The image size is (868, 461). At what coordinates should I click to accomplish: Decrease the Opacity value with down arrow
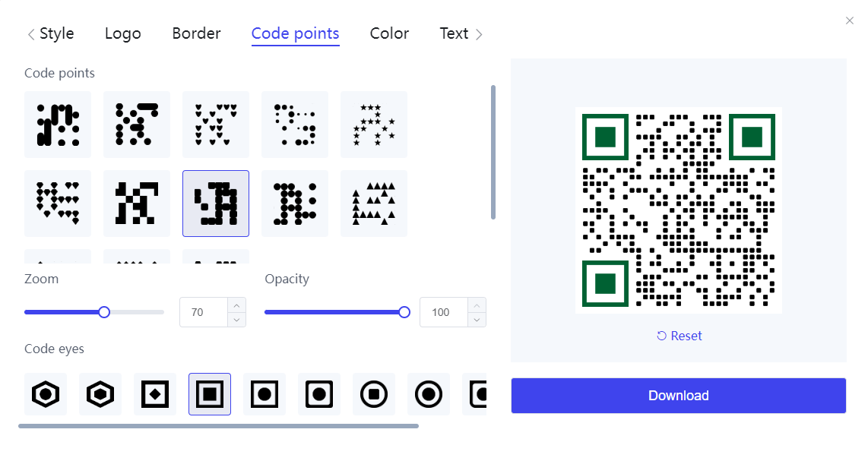[x=477, y=320]
